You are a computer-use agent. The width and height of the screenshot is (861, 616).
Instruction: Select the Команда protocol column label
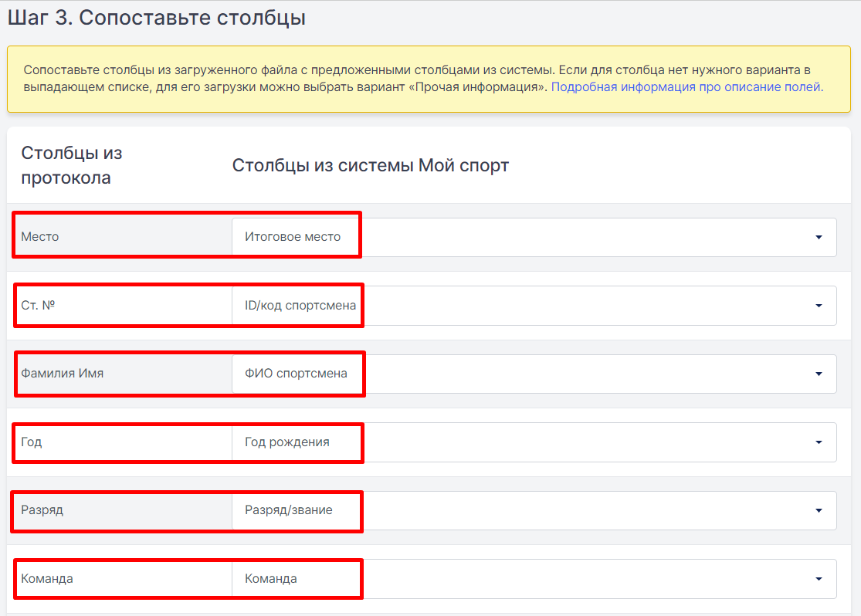pos(46,579)
